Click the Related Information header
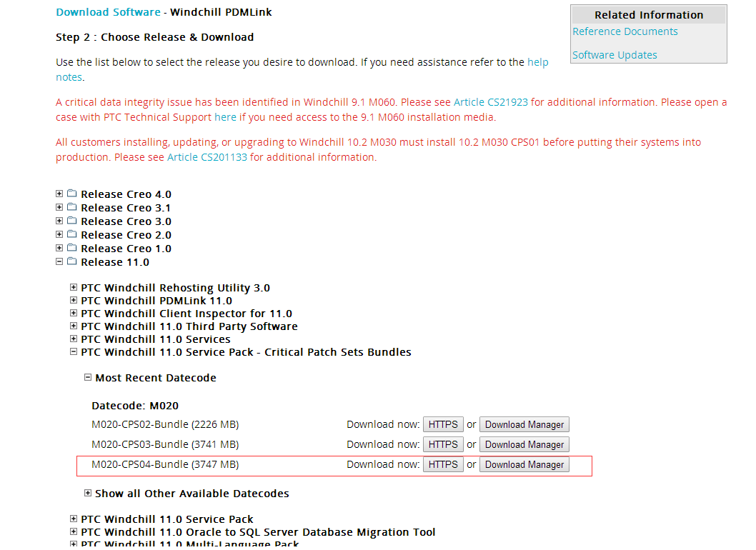The image size is (756, 550). point(649,15)
